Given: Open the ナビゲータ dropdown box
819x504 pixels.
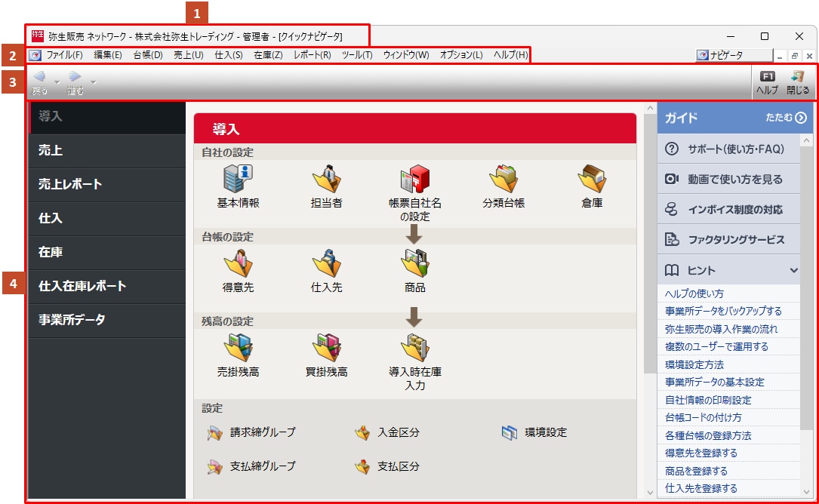Looking at the screenshot, I should [733, 56].
